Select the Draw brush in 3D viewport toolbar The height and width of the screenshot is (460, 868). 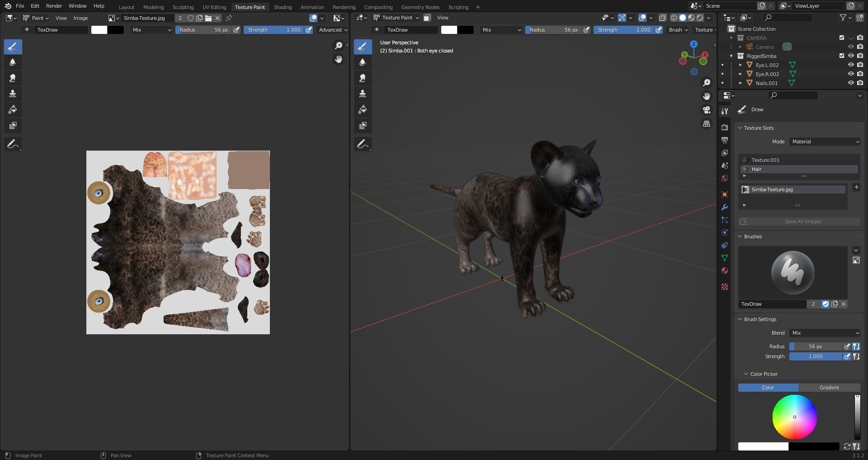pyautogui.click(x=363, y=47)
